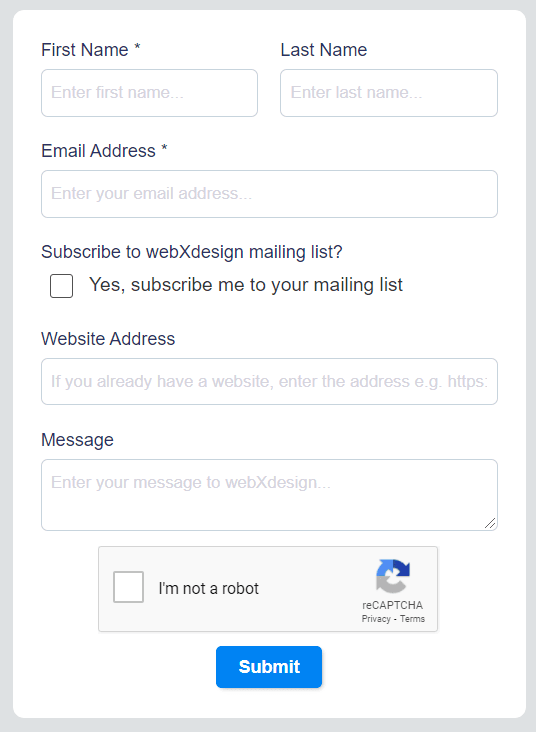The image size is (536, 732).
Task: Click the reCAPTCHA logo icon
Action: [x=393, y=576]
